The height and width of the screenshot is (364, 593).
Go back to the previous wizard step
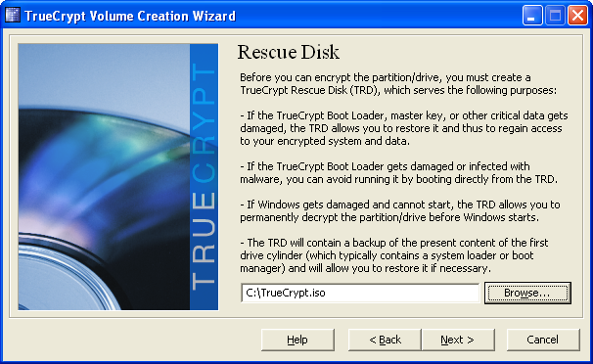(x=385, y=340)
